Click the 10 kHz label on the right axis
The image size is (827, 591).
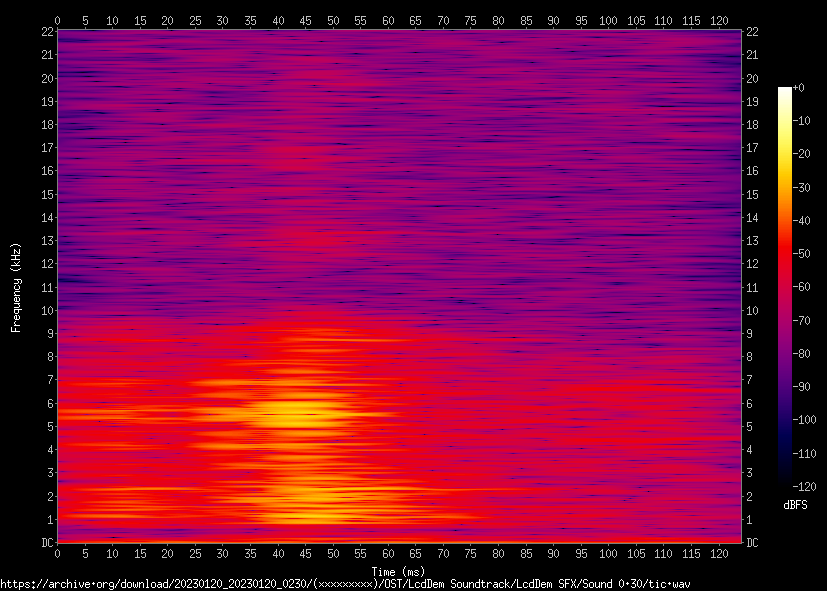(753, 311)
